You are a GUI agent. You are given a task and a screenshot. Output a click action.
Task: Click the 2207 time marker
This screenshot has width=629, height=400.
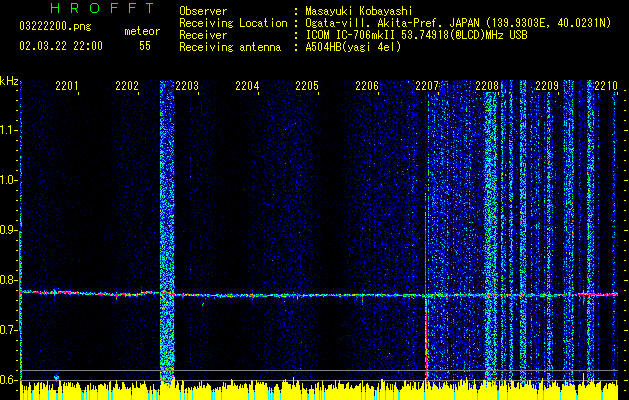click(427, 86)
